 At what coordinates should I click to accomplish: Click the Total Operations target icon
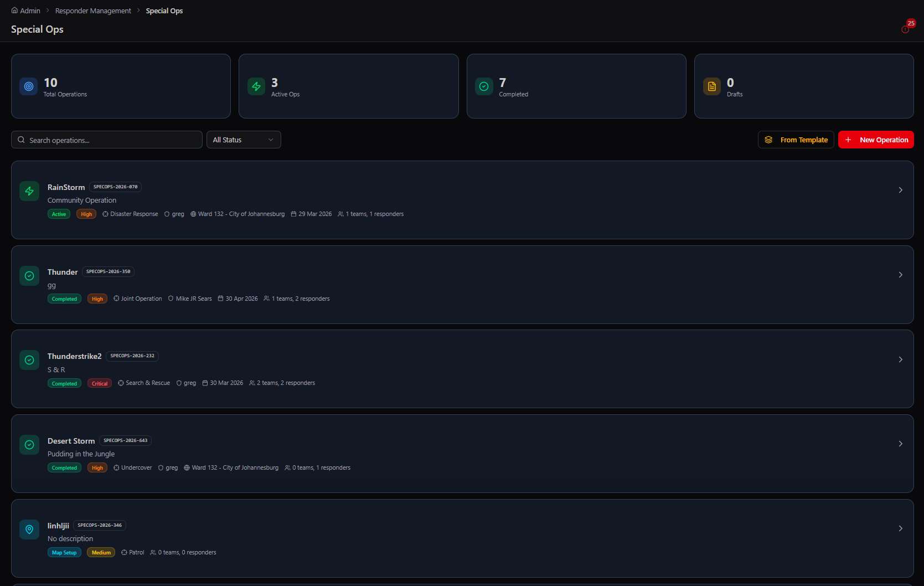click(x=29, y=86)
